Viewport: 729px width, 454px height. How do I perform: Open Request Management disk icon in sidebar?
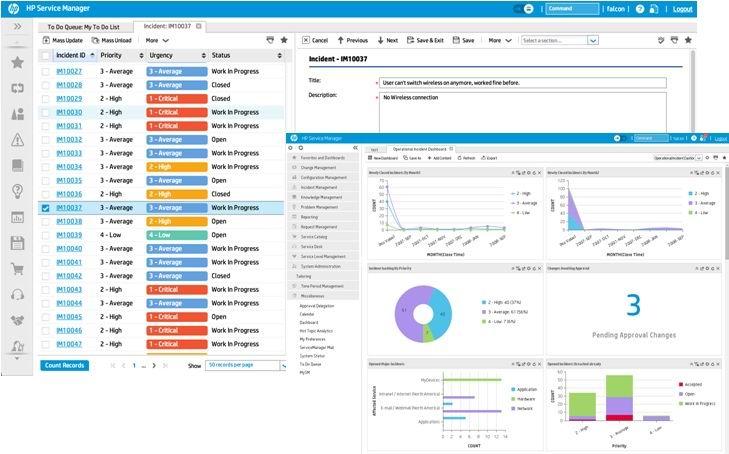[x=17, y=243]
